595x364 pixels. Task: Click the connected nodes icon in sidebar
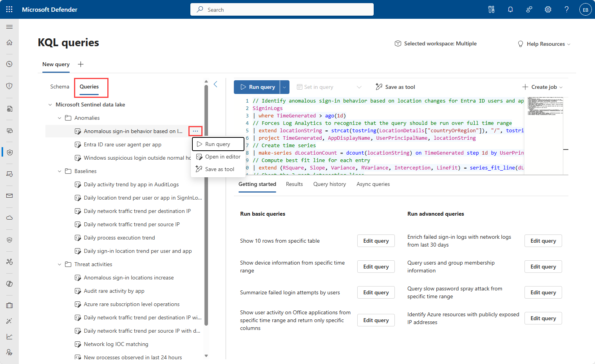tap(9, 261)
